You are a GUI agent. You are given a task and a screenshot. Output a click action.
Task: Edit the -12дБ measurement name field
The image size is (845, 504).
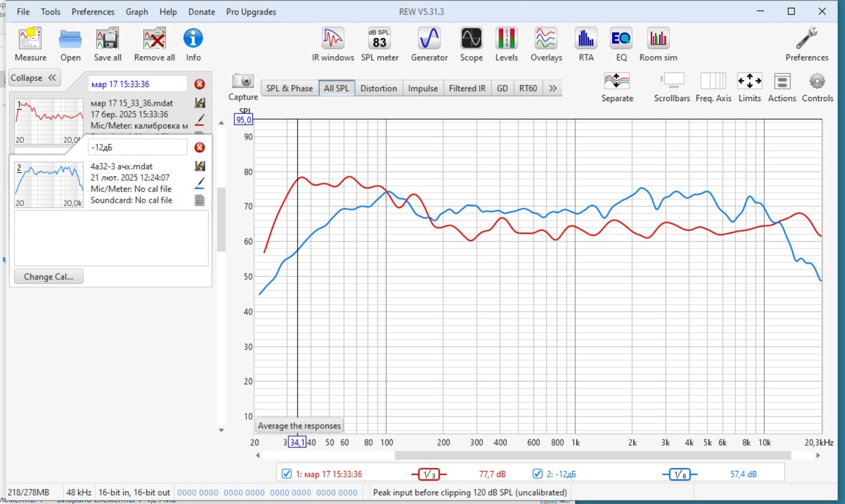tap(138, 147)
